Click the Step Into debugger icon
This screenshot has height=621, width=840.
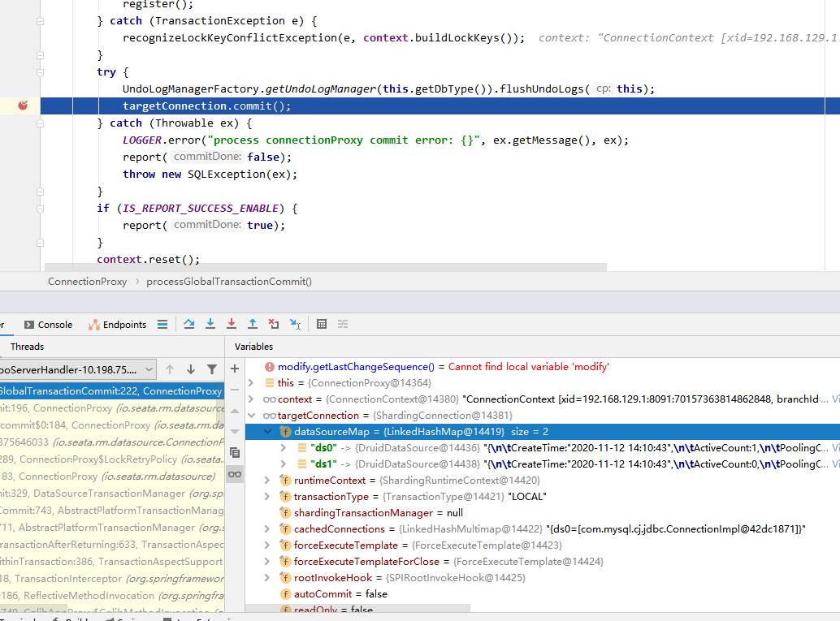tap(210, 324)
